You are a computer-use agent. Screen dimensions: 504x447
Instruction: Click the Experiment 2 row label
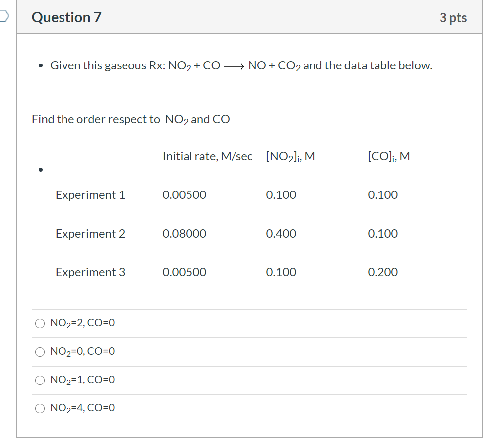(90, 234)
